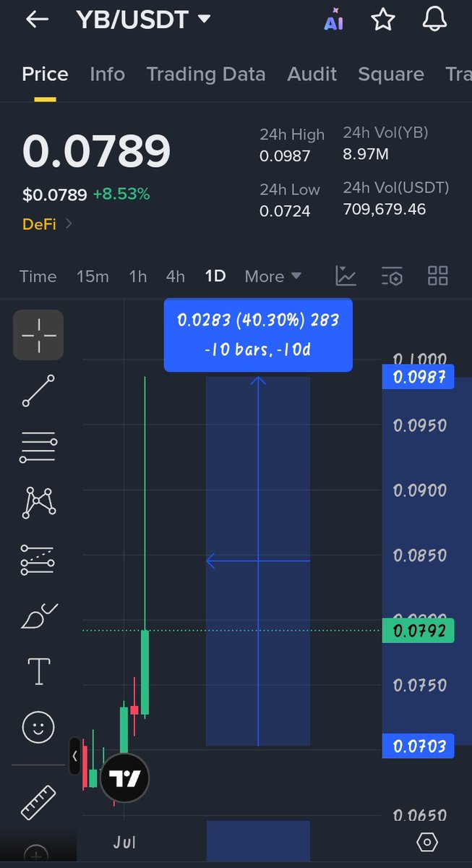The image size is (472, 868).
Task: Click the 0.0703 price axis label
Action: click(419, 746)
